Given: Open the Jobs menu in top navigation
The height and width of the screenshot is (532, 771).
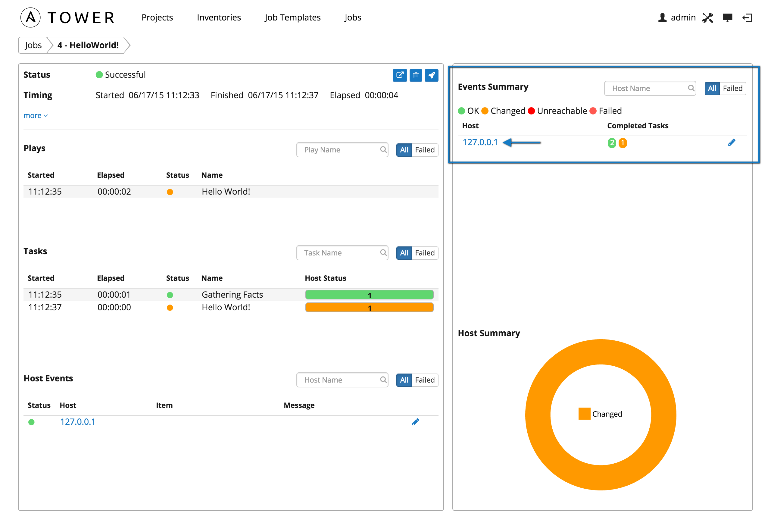Looking at the screenshot, I should [x=352, y=17].
